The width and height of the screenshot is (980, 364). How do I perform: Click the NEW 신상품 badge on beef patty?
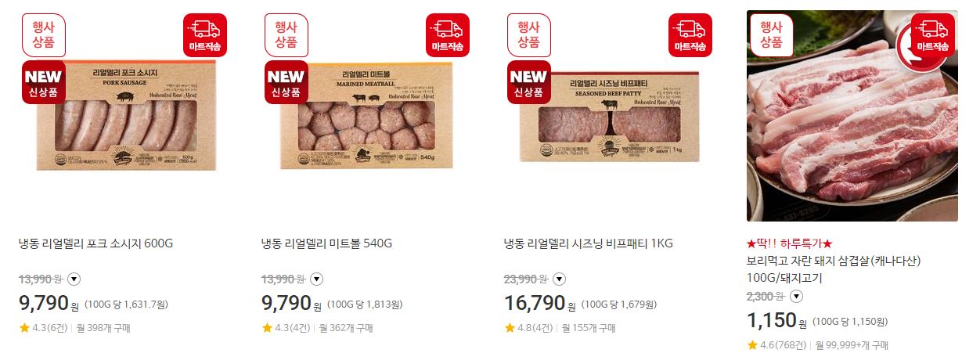pos(529,82)
